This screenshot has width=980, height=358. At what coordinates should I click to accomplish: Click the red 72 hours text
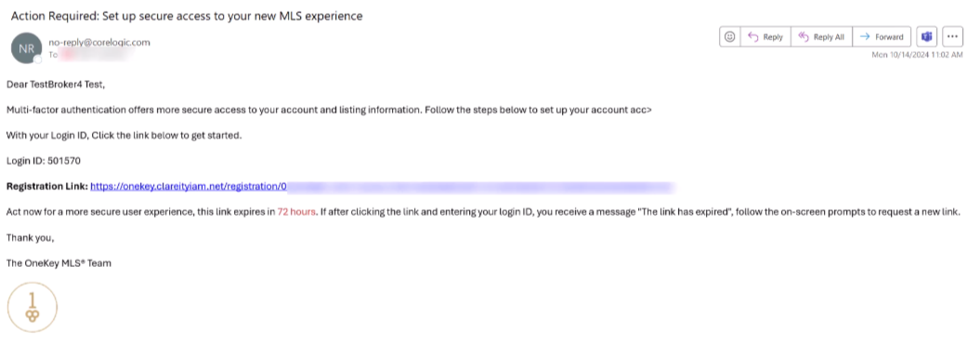click(x=296, y=212)
